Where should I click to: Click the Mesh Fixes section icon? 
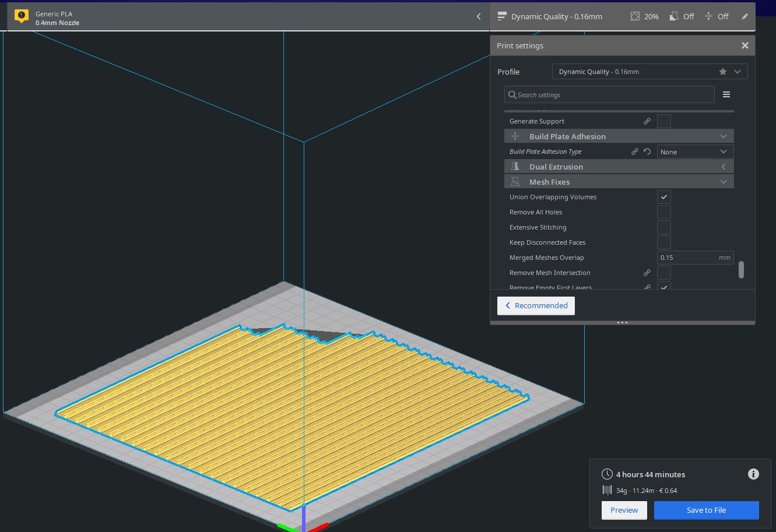point(515,182)
